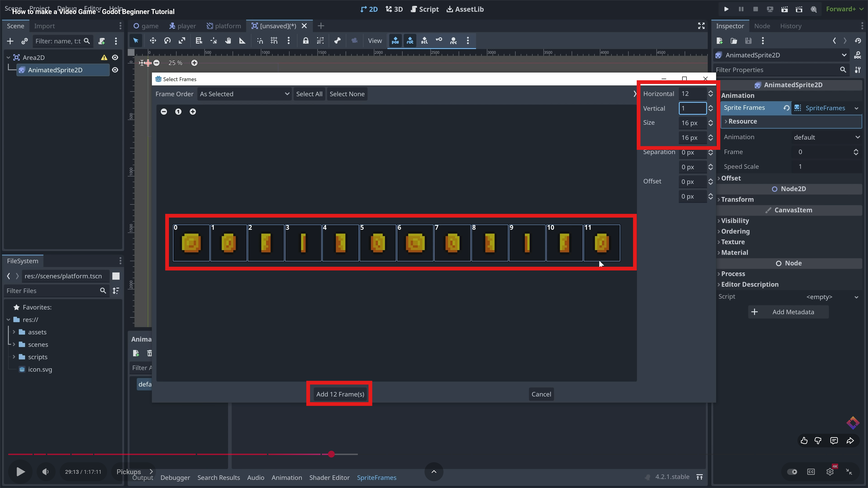Activate the Pan hand tool
The width and height of the screenshot is (868, 488).
228,41
